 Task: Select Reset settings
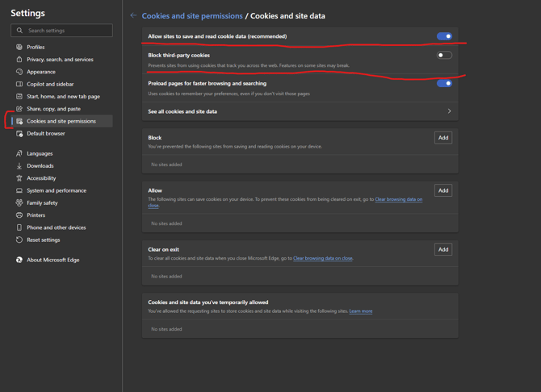pyautogui.click(x=61, y=240)
